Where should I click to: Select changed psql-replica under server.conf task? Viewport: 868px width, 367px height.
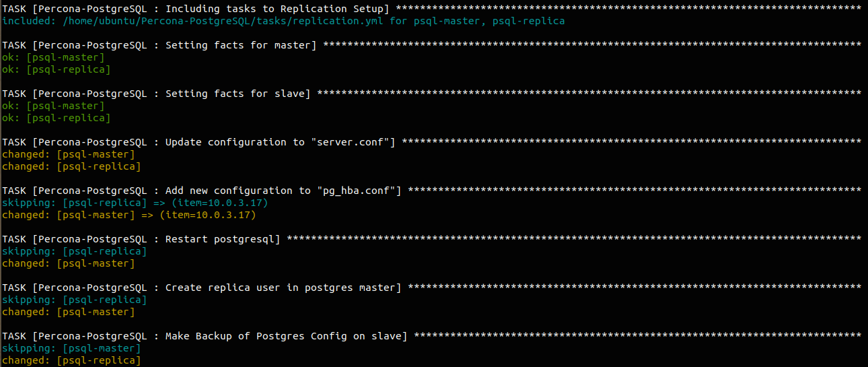click(72, 166)
